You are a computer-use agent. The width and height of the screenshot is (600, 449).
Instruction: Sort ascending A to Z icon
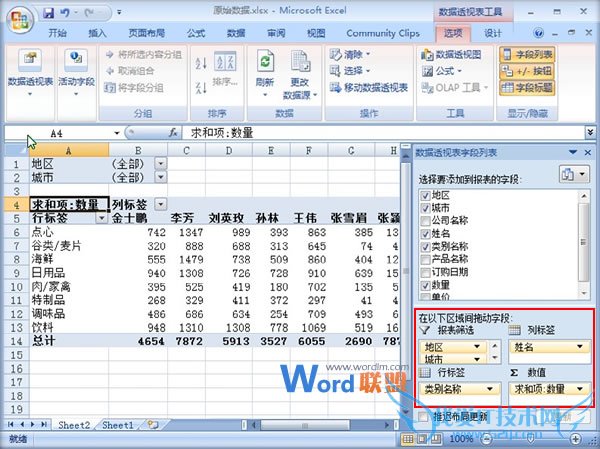tap(201, 63)
